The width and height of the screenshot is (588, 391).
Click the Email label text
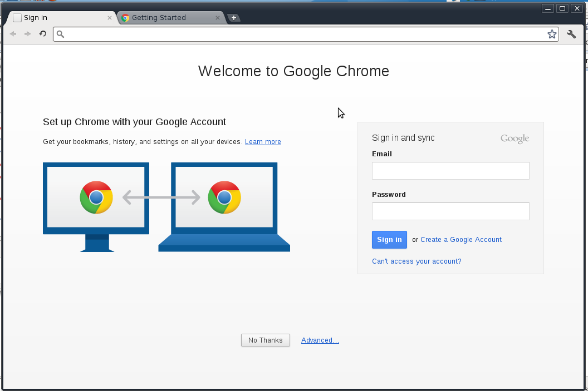[x=382, y=154]
